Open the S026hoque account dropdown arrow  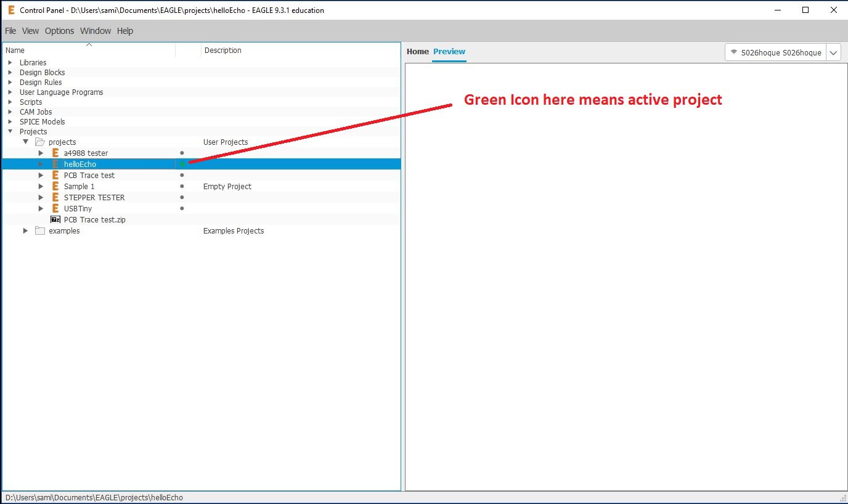(833, 52)
